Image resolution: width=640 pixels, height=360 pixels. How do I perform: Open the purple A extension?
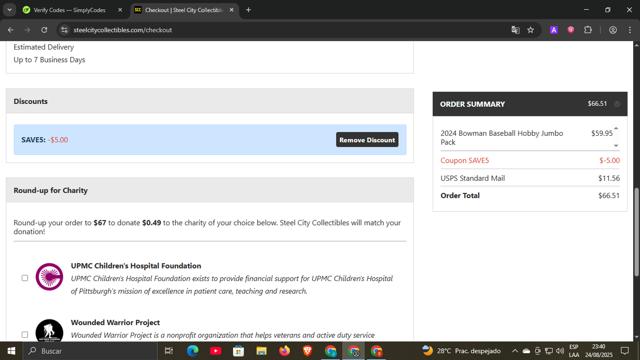click(x=554, y=30)
